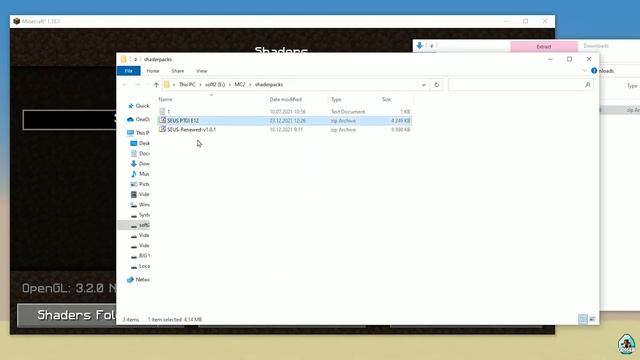
Task: Go up one folder level with the up arrow
Action: tap(156, 85)
